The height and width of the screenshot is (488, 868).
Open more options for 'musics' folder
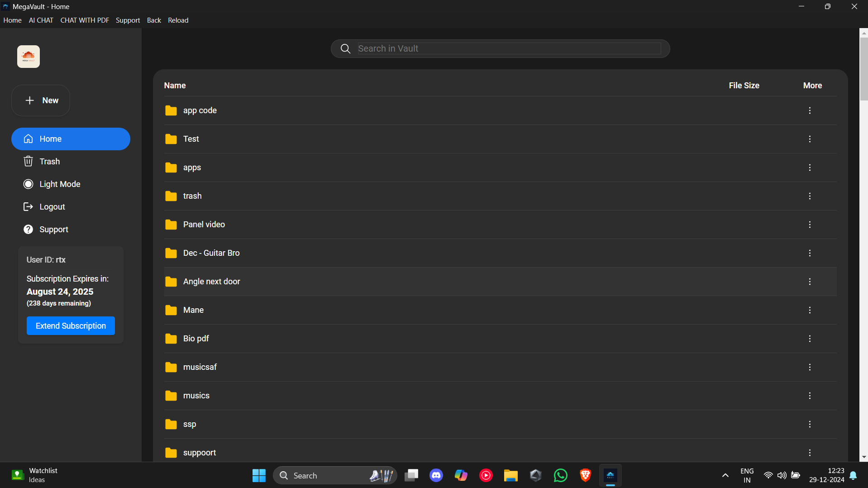click(x=809, y=395)
